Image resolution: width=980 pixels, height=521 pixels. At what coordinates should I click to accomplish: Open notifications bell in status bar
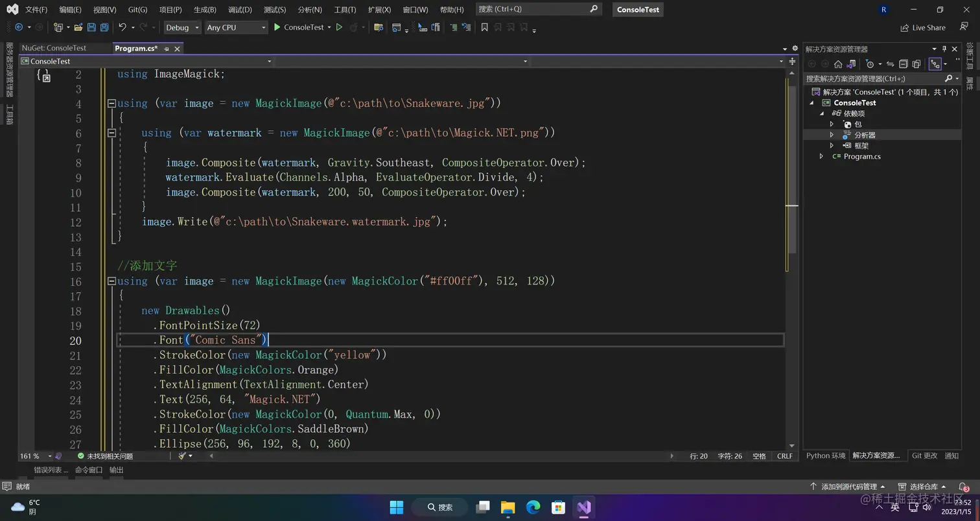tap(963, 487)
